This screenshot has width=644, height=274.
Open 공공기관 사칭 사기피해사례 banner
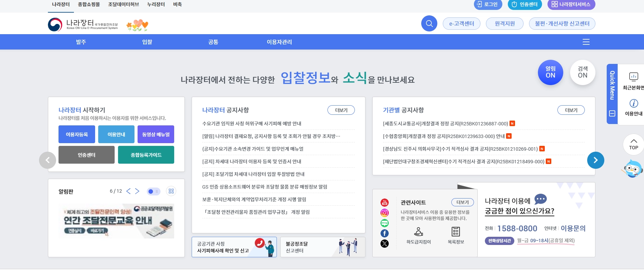click(x=234, y=247)
